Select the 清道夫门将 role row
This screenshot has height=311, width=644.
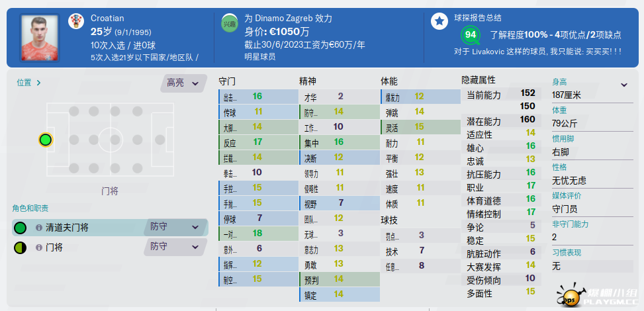coord(110,227)
